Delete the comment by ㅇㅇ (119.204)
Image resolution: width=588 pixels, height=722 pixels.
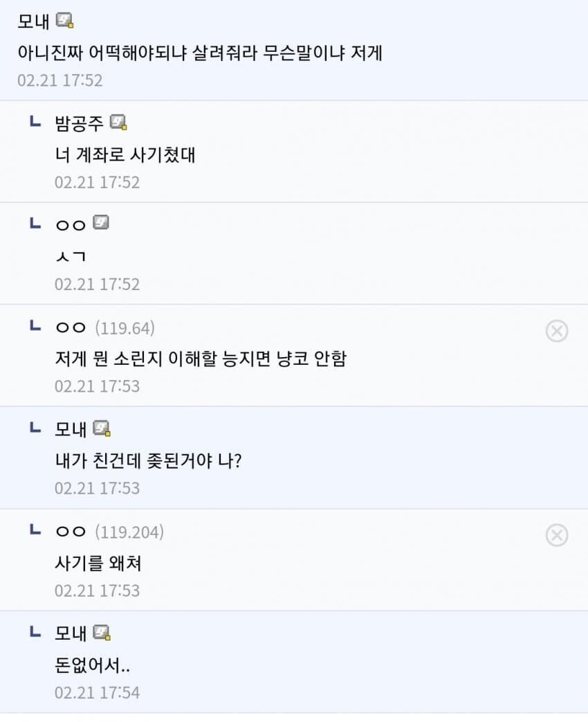tap(556, 536)
